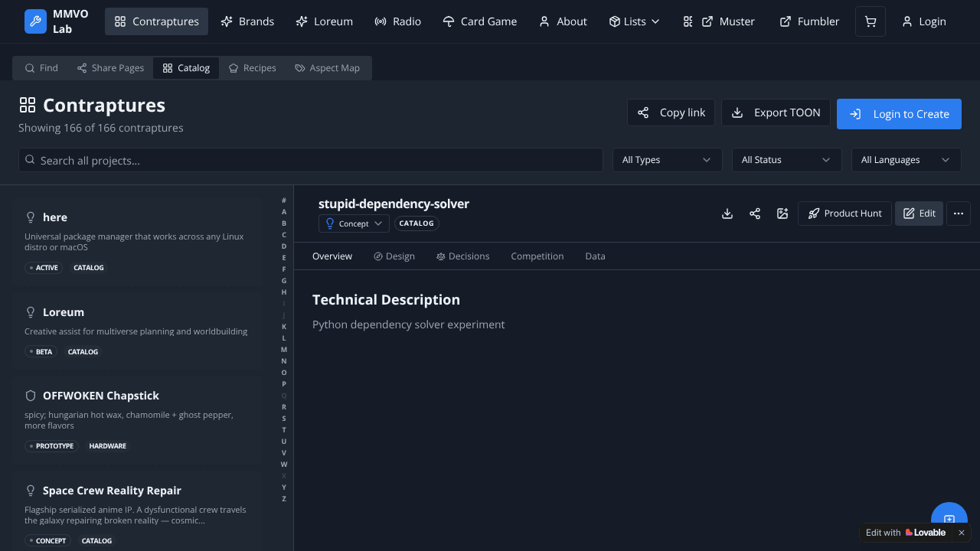Screen dimensions: 980x551
Task: Switch to the Data tab
Action: (x=596, y=256)
